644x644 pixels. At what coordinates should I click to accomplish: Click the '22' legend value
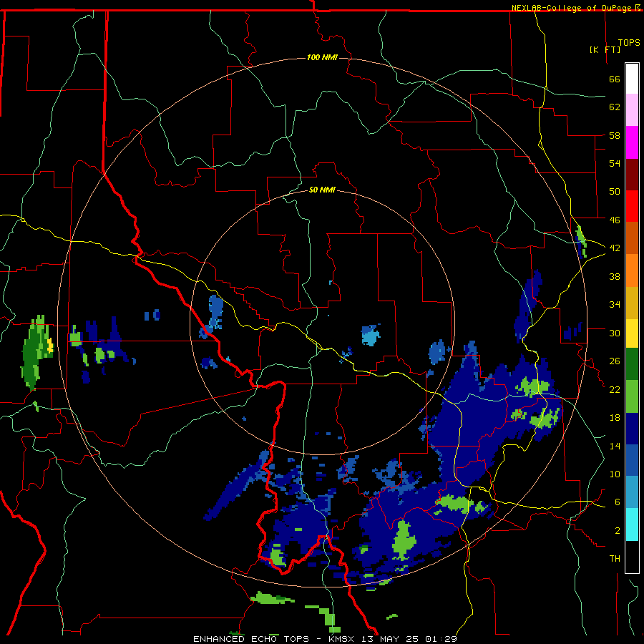pos(615,389)
